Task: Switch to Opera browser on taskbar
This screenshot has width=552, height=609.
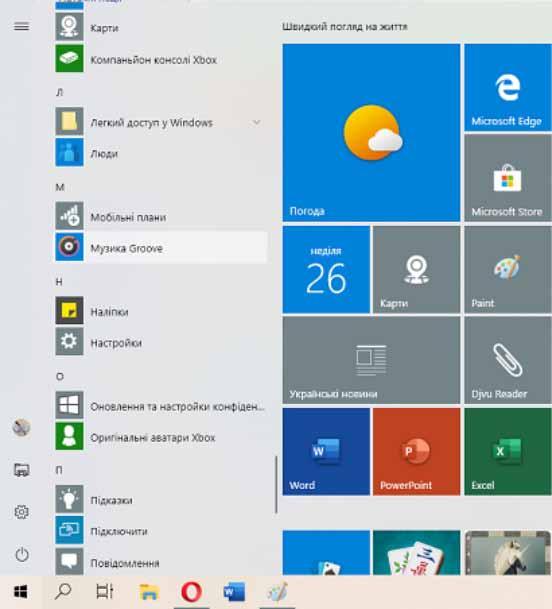Action: point(192,592)
